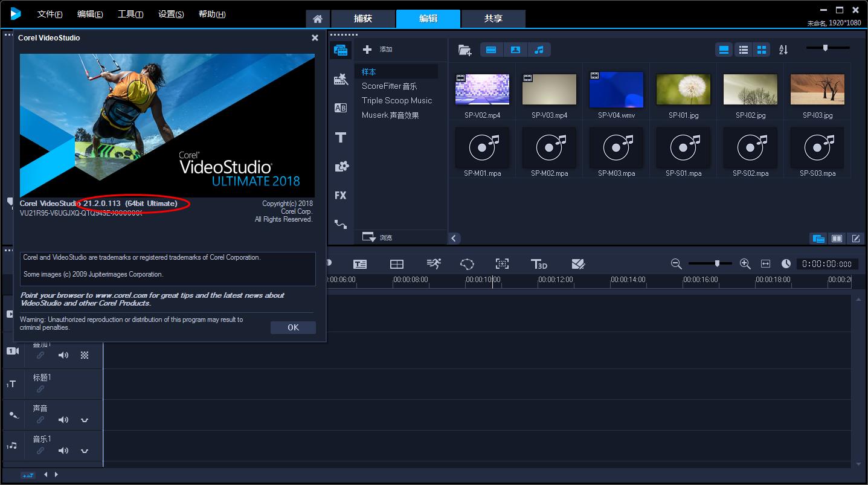868x485 pixels.
Task: Toggle hide titles view button
Action: [x=724, y=50]
